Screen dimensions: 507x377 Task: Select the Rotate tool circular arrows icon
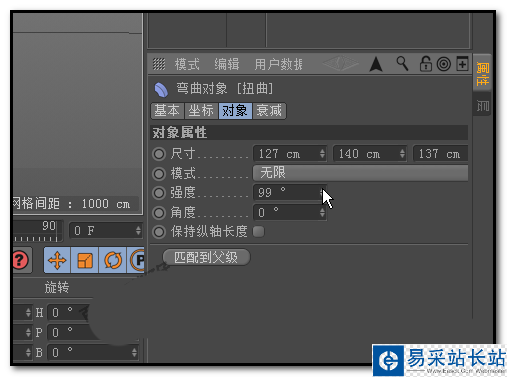click(113, 260)
